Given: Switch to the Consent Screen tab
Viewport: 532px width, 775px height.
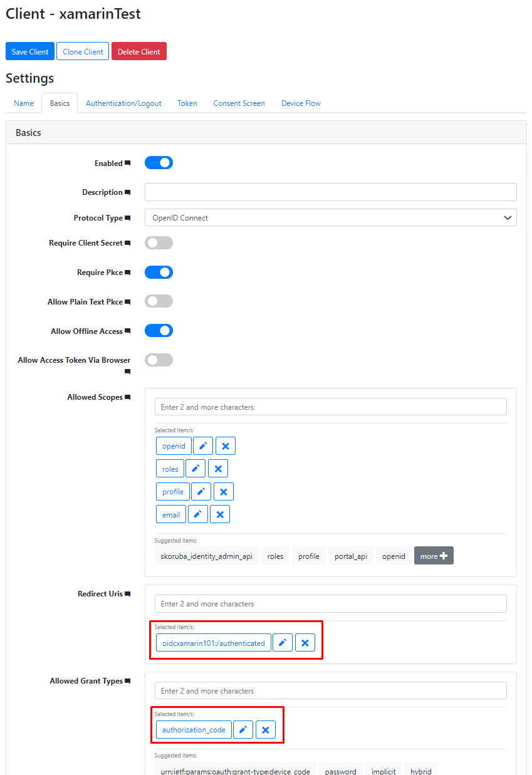Looking at the screenshot, I should [x=239, y=103].
